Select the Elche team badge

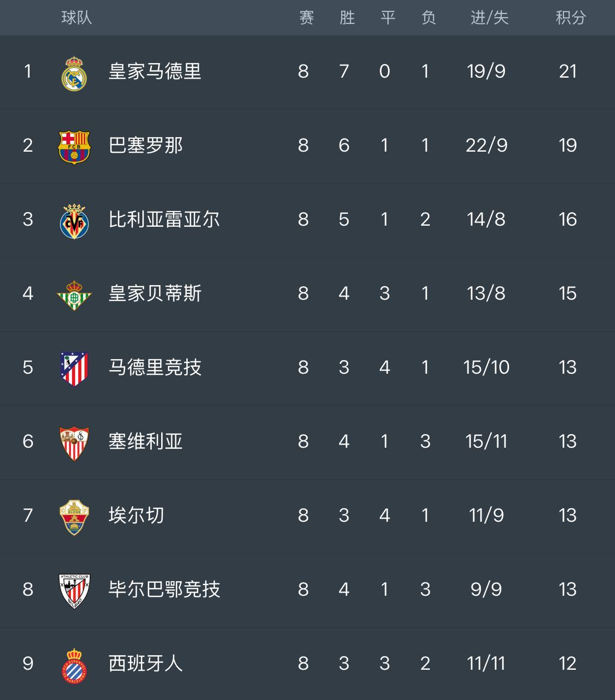coord(74,517)
